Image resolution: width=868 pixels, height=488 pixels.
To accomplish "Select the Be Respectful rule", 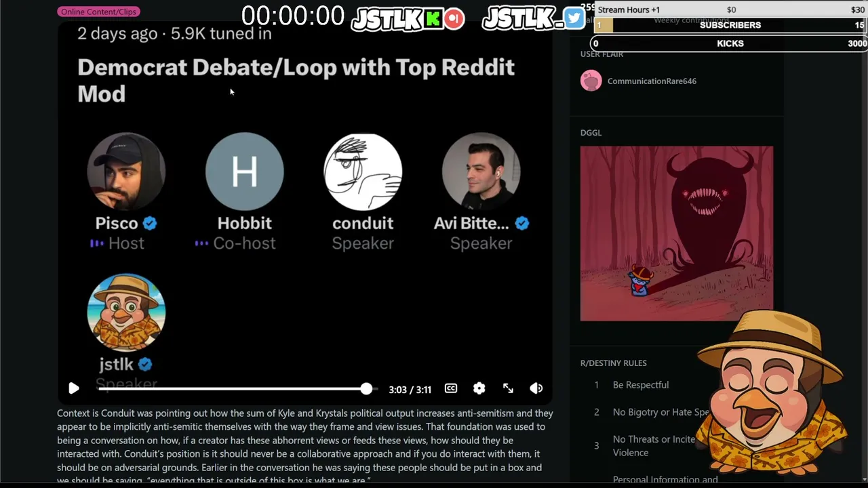I will click(641, 385).
